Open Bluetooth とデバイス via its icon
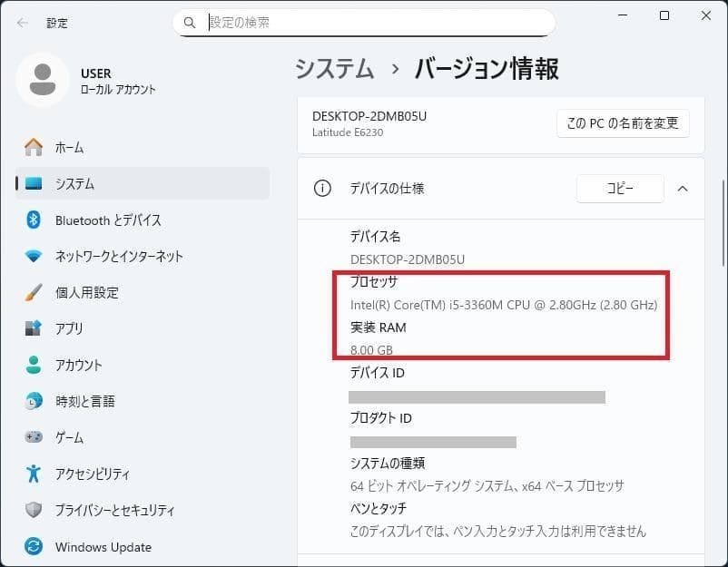728x567 pixels. click(34, 220)
